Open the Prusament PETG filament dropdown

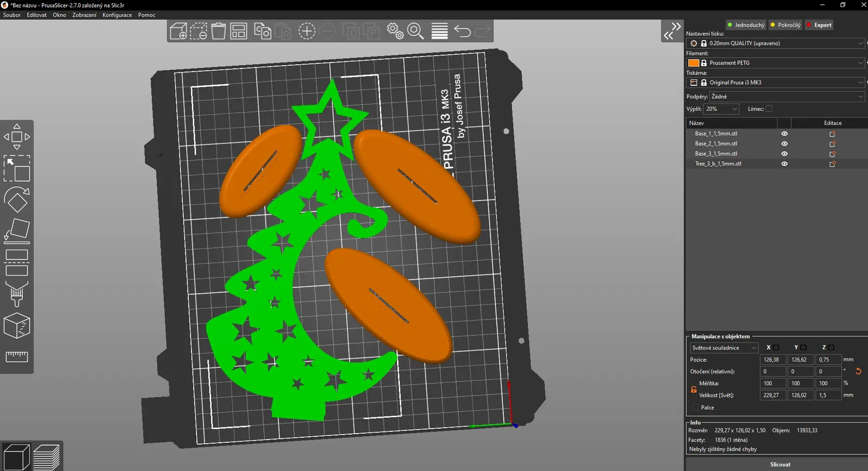[776, 63]
